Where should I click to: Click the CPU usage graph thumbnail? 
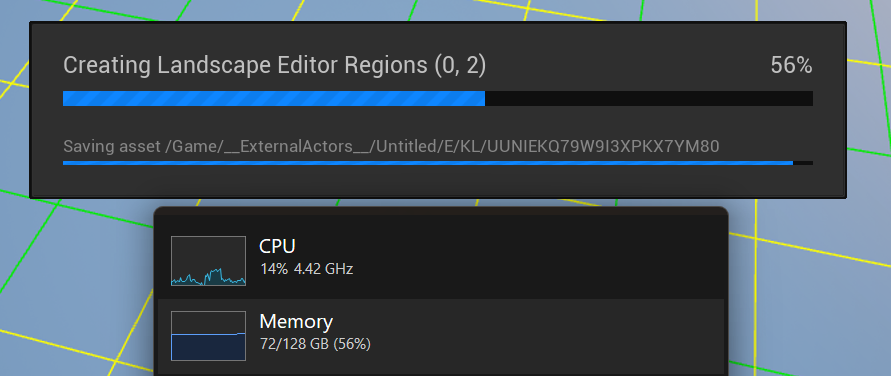click(209, 261)
